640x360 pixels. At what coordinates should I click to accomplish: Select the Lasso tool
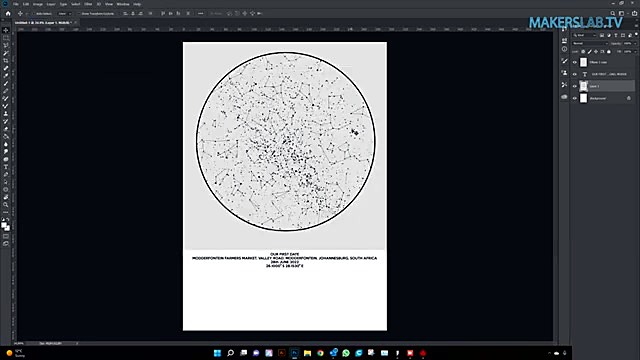click(6, 45)
